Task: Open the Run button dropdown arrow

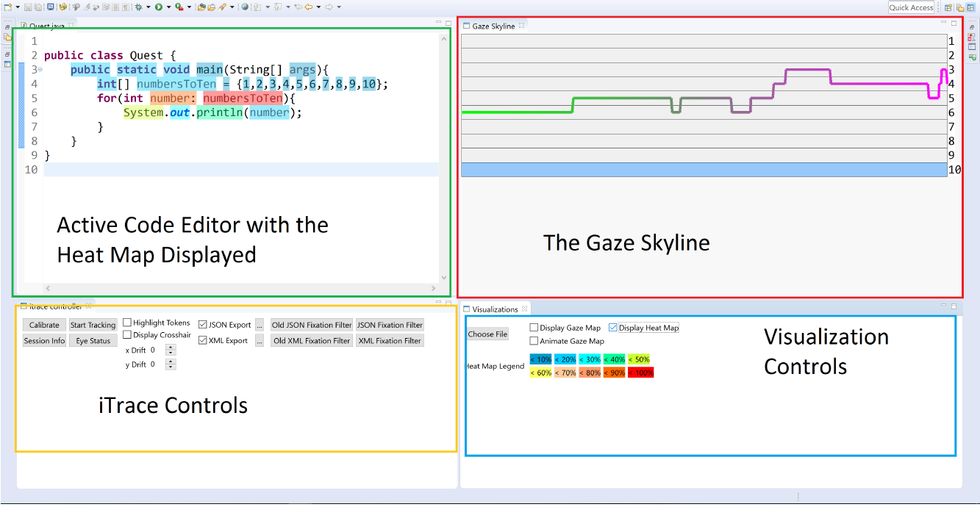Action: pyautogui.click(x=168, y=7)
